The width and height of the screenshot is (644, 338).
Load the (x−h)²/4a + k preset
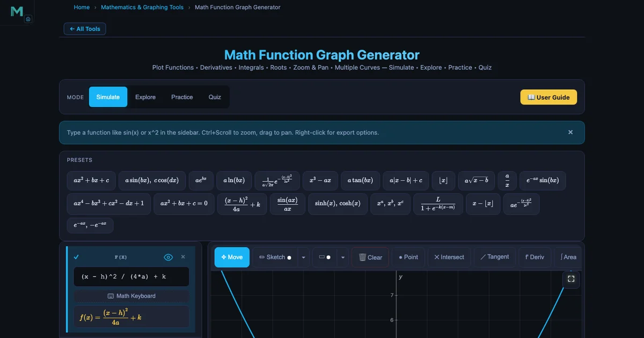(x=242, y=203)
